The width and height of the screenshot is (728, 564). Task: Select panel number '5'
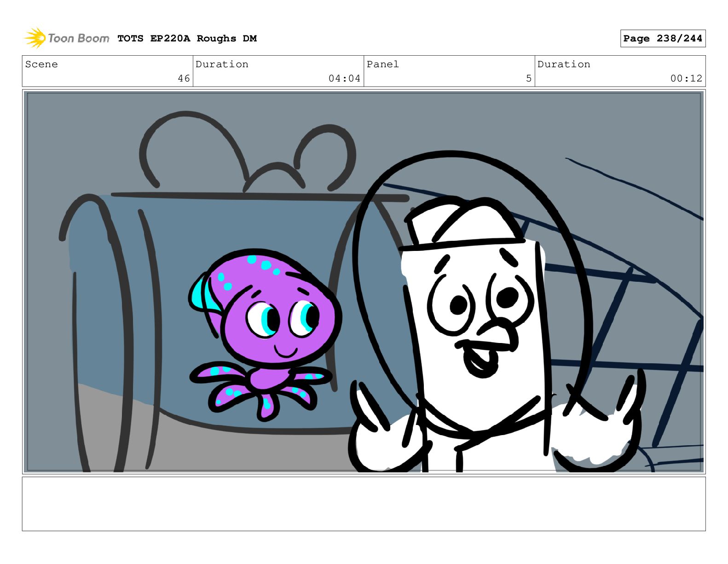529,79
